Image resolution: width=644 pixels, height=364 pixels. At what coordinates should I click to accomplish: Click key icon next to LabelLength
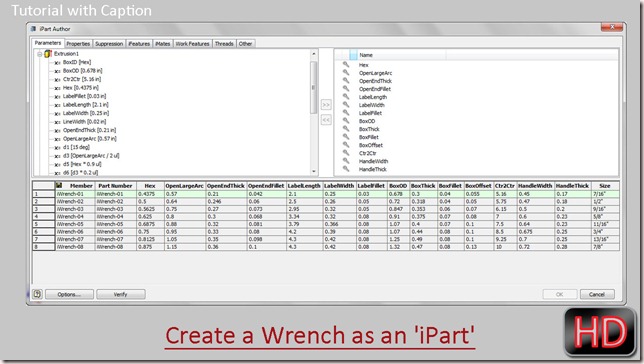pyautogui.click(x=346, y=97)
